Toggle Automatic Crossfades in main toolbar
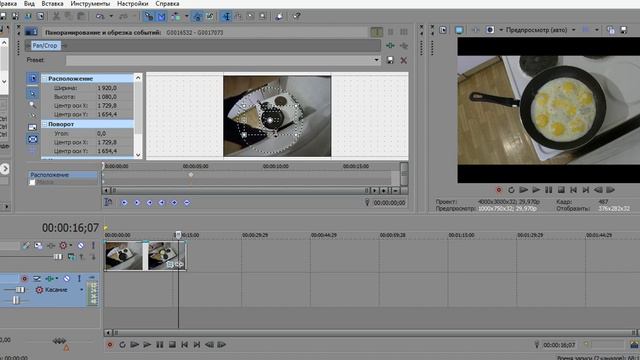Viewport: 640px width, 360px height. 161,16
